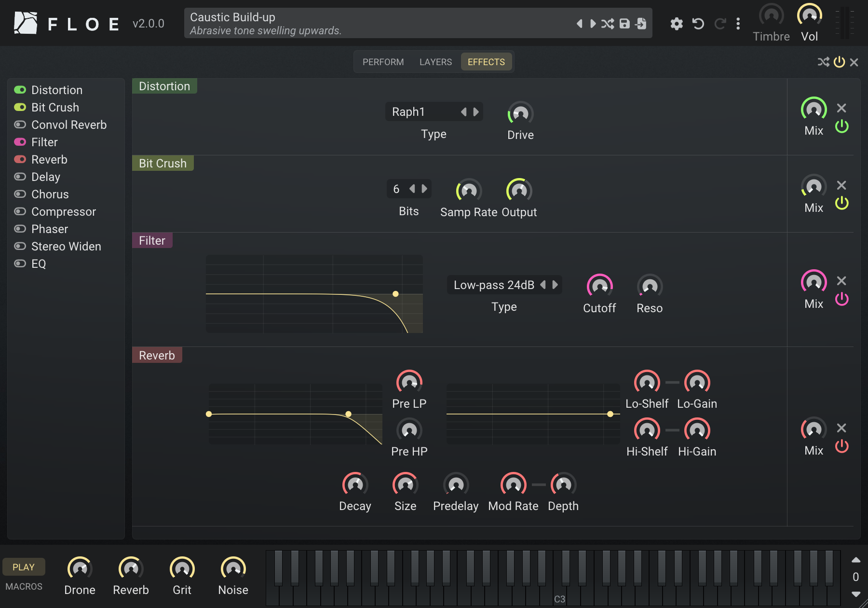Click the save-as preset icon

click(641, 23)
